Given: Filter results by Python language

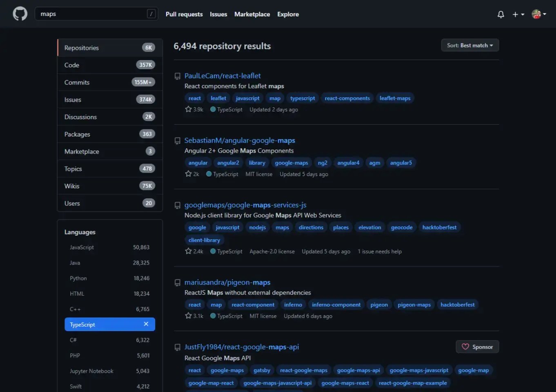Looking at the screenshot, I should click(78, 278).
